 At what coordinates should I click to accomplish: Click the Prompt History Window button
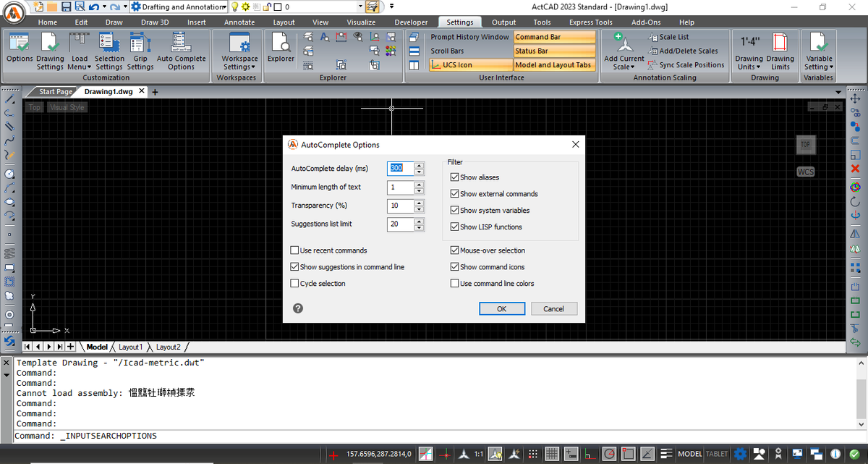coord(469,37)
